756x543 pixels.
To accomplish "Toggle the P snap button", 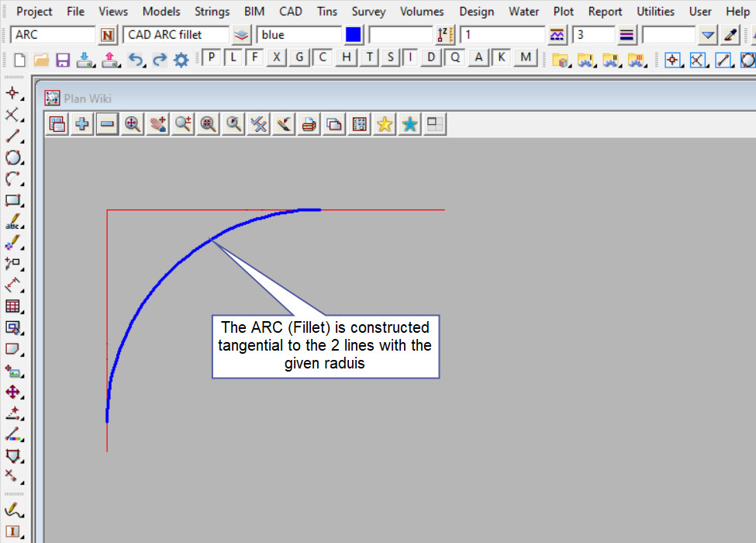I will pyautogui.click(x=212, y=57).
